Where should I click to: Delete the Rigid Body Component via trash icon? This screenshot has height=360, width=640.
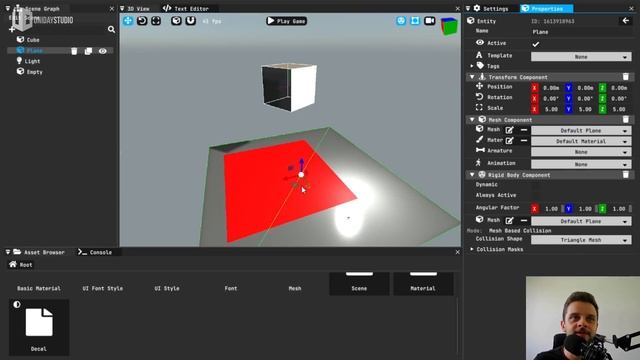click(626, 175)
